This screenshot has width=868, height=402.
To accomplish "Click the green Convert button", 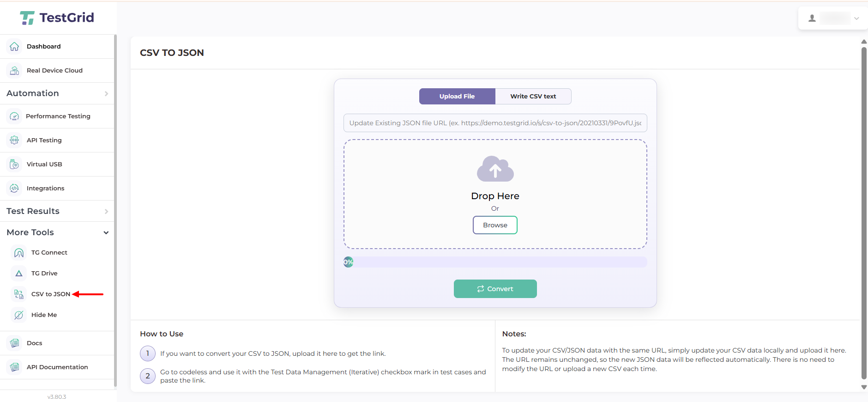I will pos(495,289).
